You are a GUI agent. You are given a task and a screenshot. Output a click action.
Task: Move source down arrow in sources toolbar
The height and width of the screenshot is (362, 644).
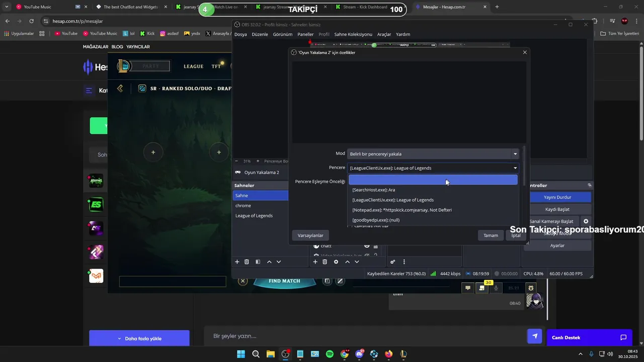pyautogui.click(x=357, y=262)
